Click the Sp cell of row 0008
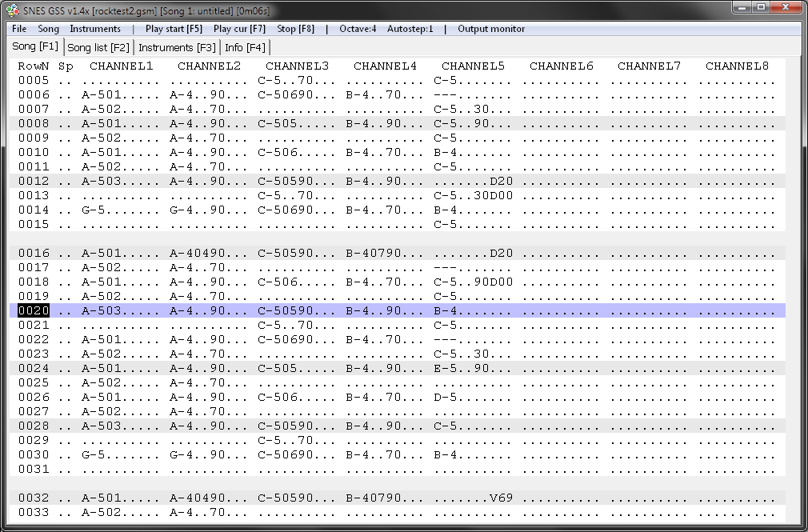Viewport: 808px width, 532px height. point(66,124)
